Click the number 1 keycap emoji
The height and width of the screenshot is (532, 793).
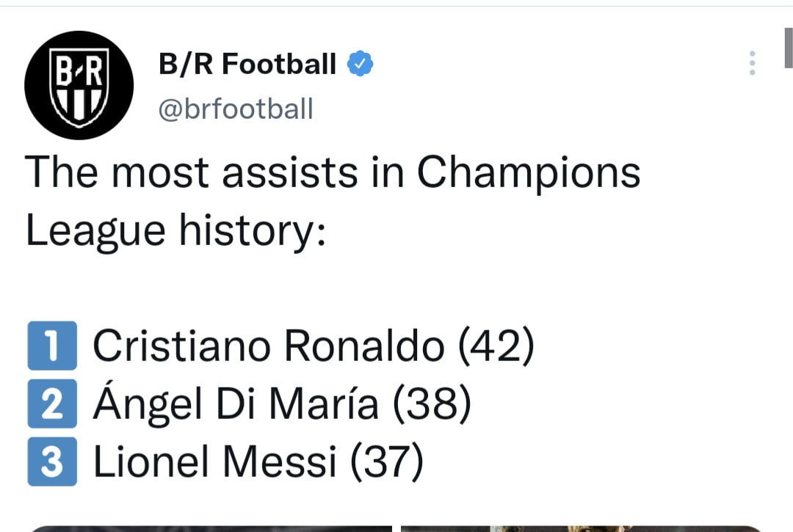[52, 346]
